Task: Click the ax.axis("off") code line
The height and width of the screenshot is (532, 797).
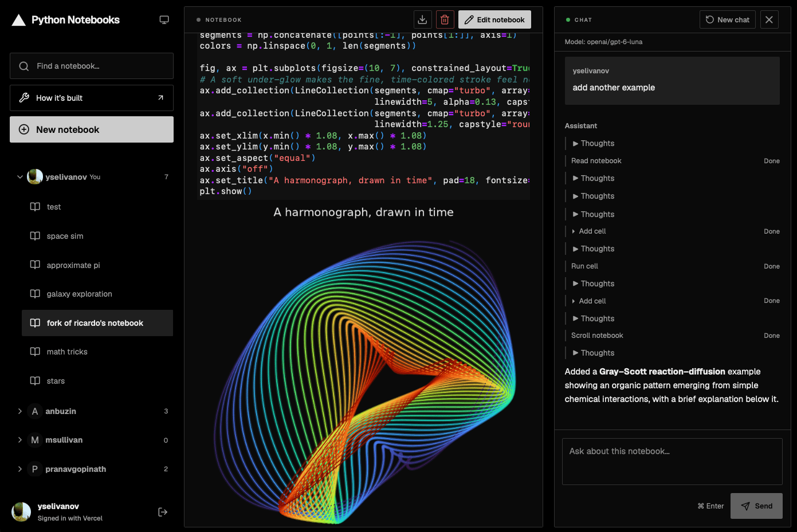Action: point(236,169)
